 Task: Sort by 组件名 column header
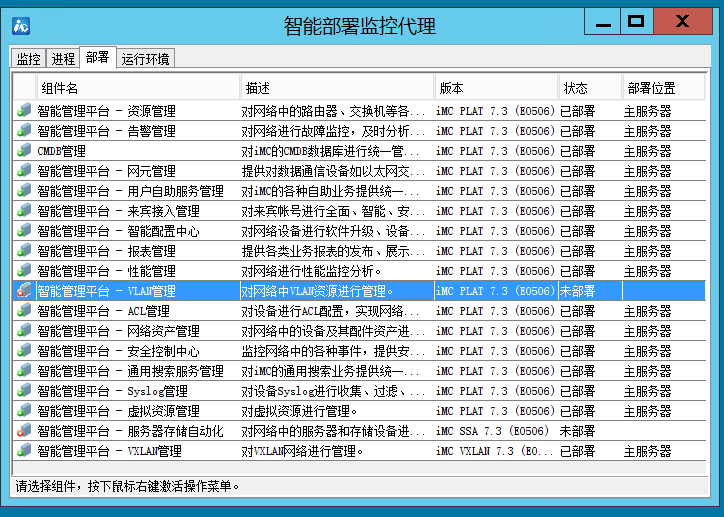[x=139, y=88]
